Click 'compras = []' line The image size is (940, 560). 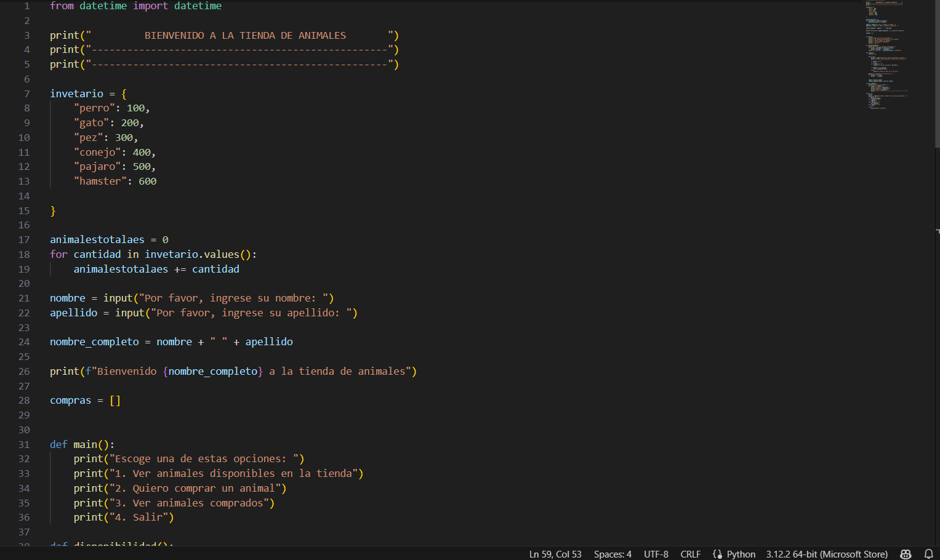click(85, 401)
